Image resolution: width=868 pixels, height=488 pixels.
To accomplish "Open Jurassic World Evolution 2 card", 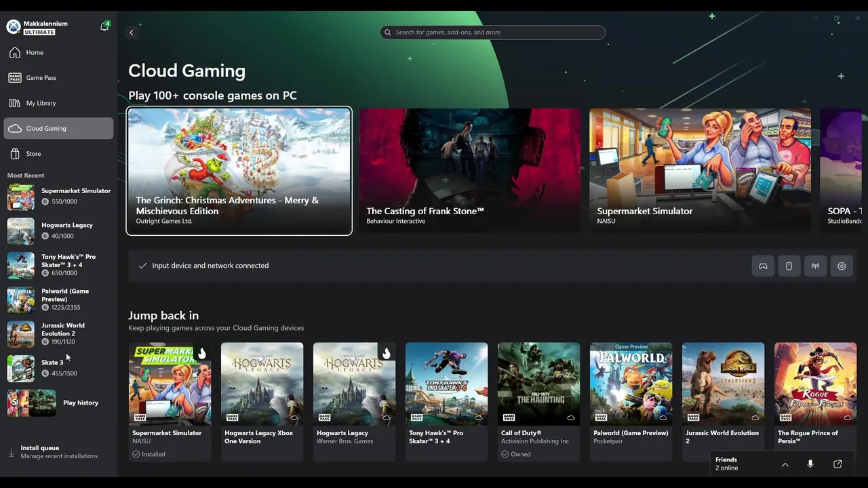I will pos(723,402).
